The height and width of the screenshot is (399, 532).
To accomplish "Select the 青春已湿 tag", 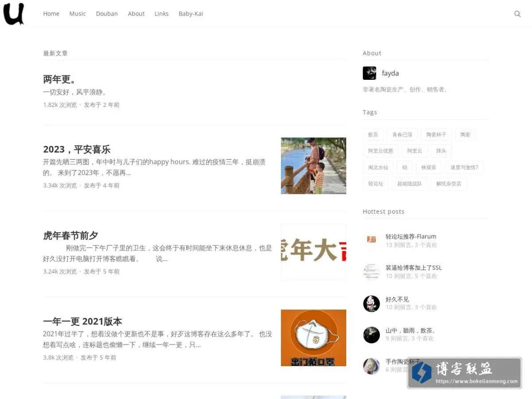I will (x=402, y=134).
